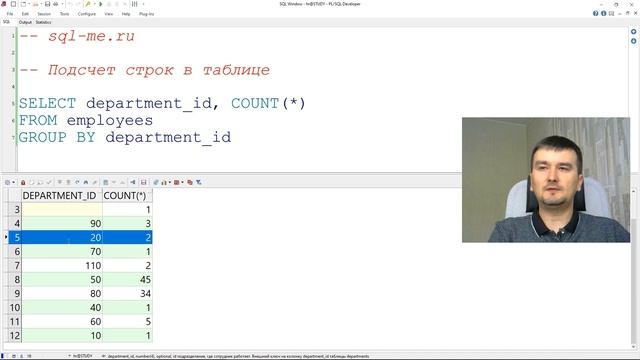Click the COUNT(*) column header
Screen dimensions: 640x360
(127, 196)
